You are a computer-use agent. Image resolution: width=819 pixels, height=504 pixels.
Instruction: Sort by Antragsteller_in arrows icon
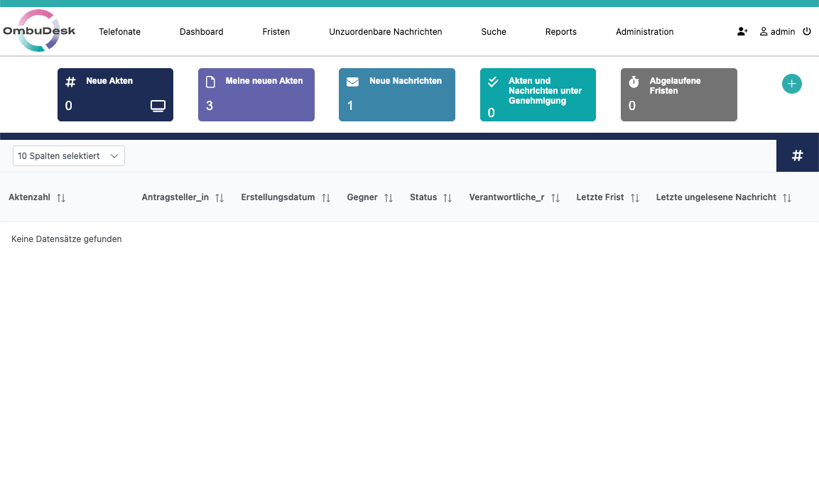(219, 198)
